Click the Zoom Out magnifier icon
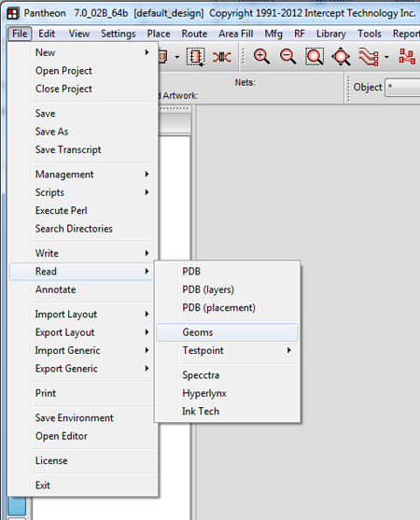Viewport: 420px width, 520px height. point(287,57)
